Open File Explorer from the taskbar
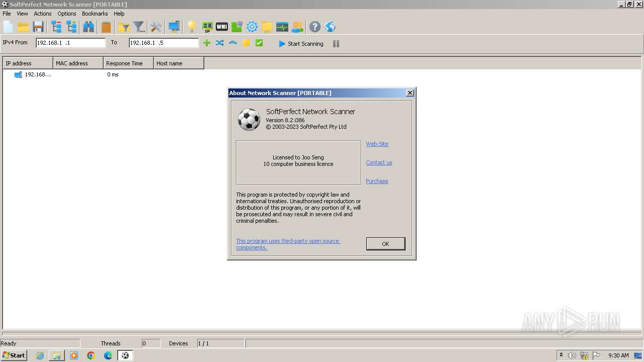Viewport: 644px width, 362px height. pos(57,355)
